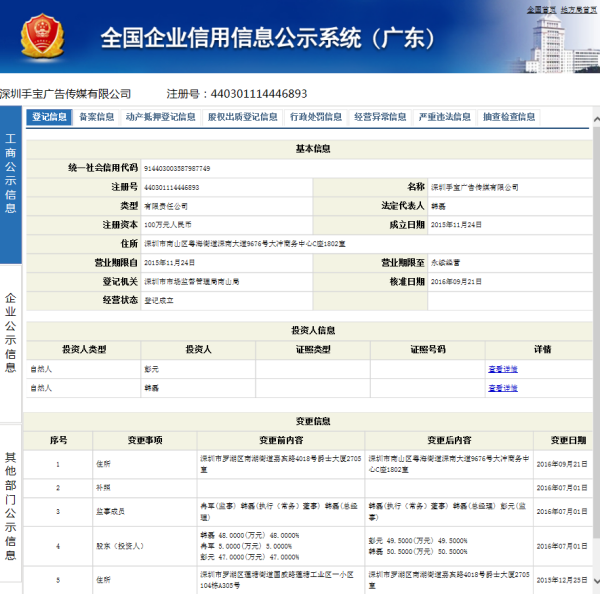Select 企业公示信息 in the left sidebar
Viewport: 600px width, 594px height.
(11, 343)
